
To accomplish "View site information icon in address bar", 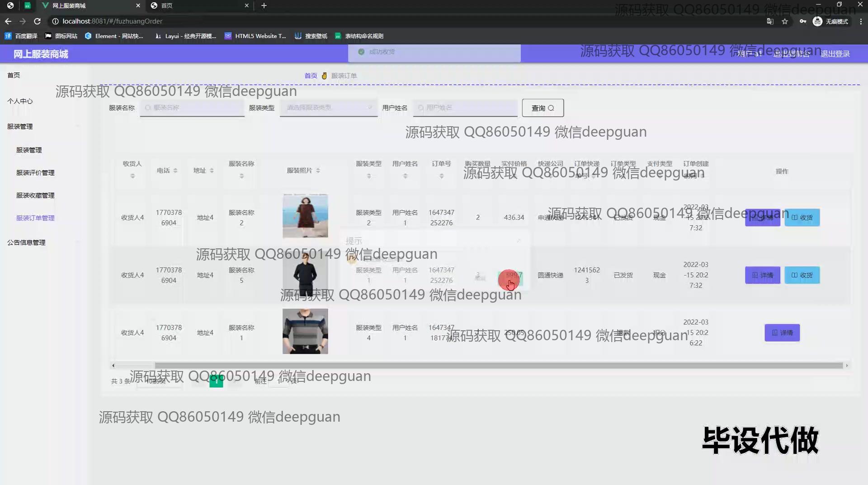I will [x=55, y=21].
